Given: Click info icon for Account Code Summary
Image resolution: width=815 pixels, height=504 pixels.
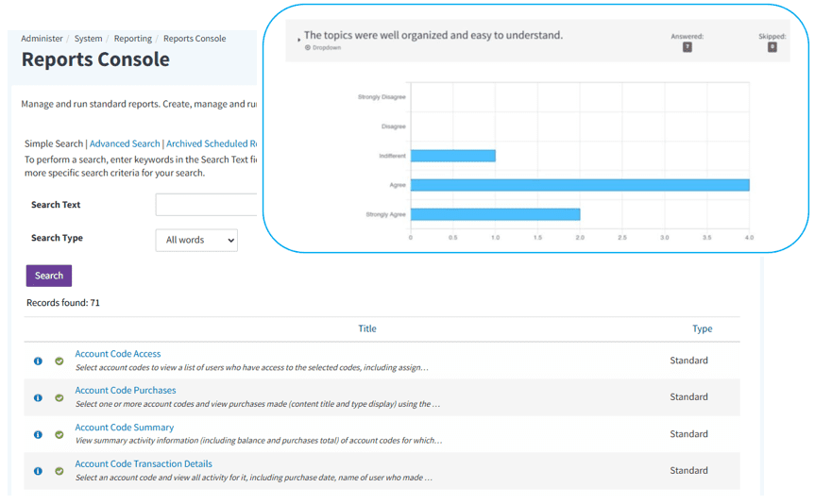Looking at the screenshot, I should [x=38, y=434].
